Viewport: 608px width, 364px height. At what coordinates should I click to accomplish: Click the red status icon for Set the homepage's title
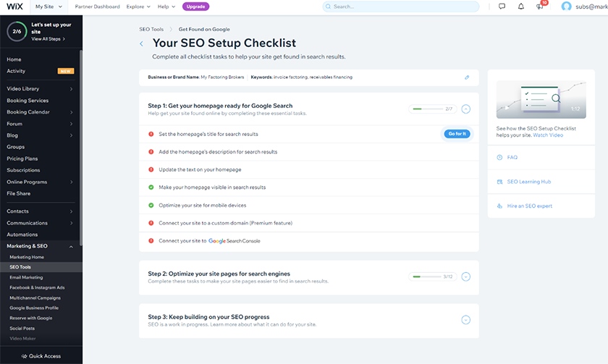coord(151,134)
